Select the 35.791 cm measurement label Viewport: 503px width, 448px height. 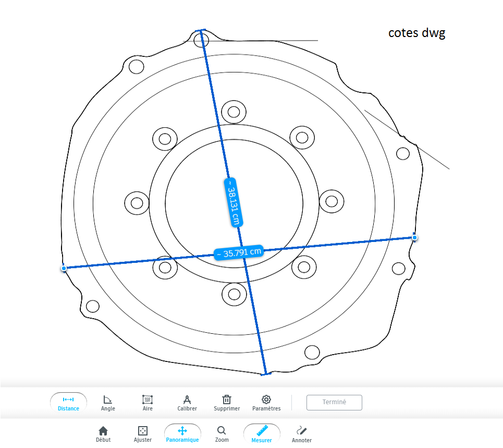point(239,252)
